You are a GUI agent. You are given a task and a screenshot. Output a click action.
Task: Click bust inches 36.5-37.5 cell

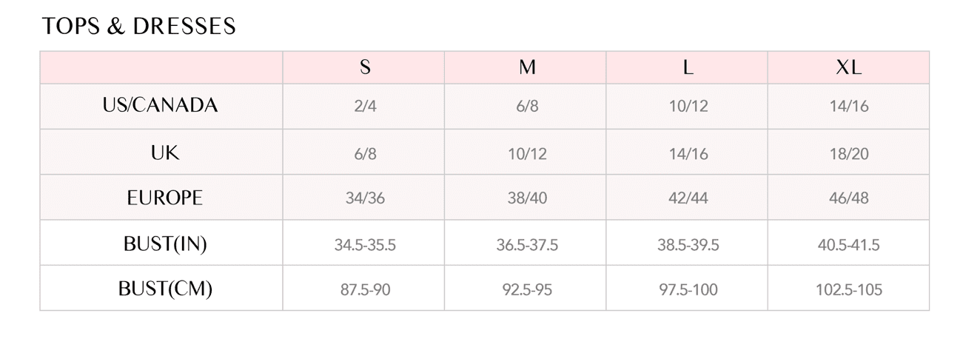(x=526, y=244)
